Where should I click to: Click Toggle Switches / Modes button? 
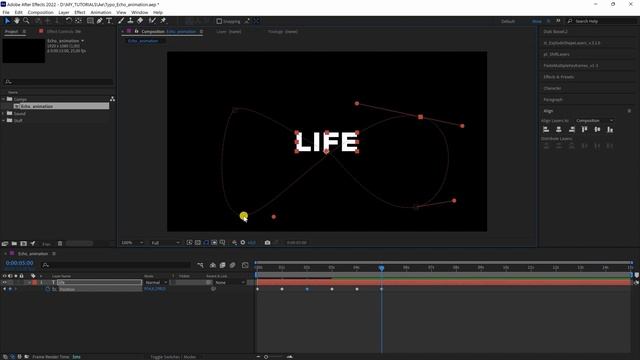point(173,357)
